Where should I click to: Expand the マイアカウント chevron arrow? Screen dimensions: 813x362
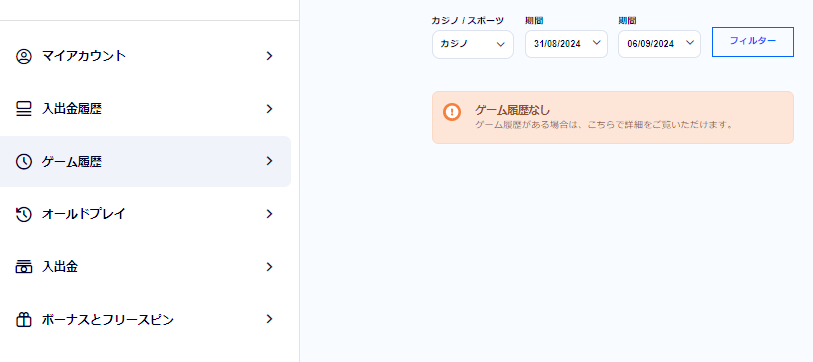[269, 56]
